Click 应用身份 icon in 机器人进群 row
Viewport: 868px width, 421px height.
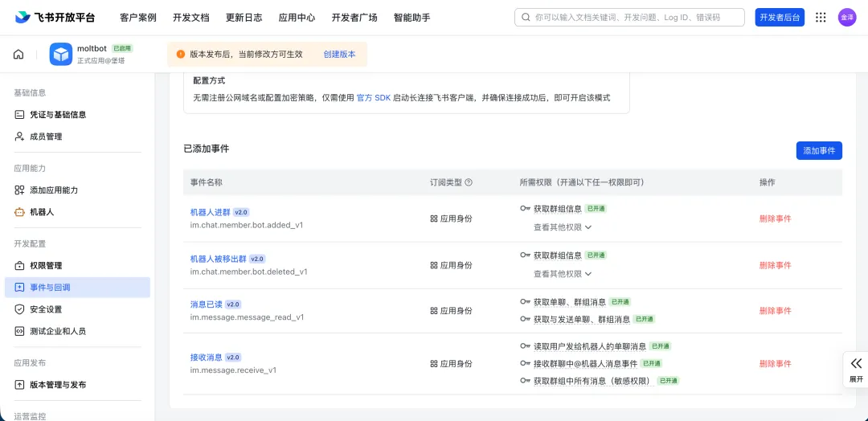click(434, 219)
